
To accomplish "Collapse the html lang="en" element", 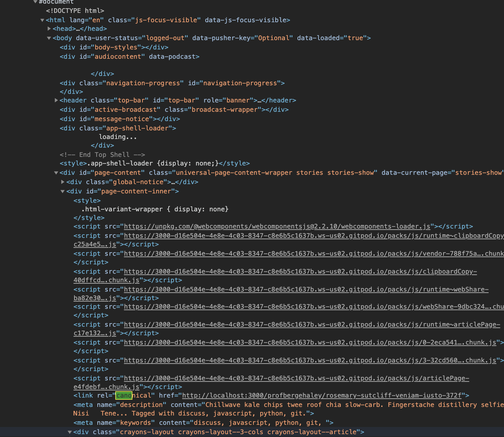I will [42, 20].
